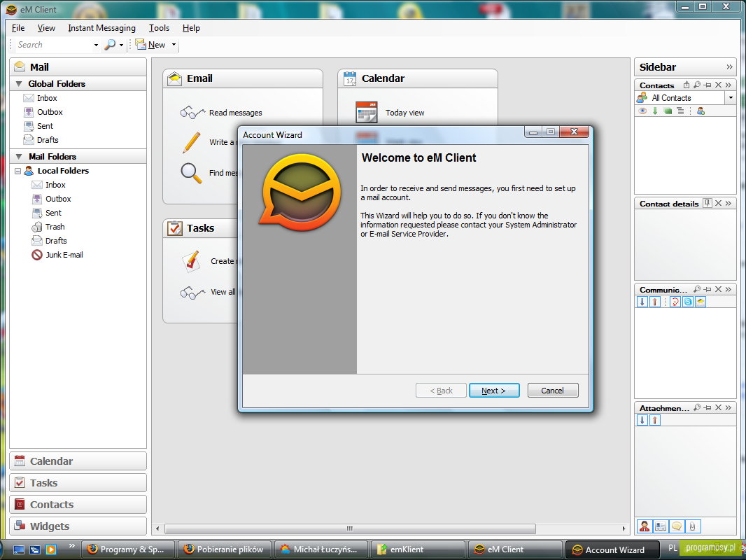746x560 pixels.
Task: Expand the Contact details panel chevron
Action: 729,203
